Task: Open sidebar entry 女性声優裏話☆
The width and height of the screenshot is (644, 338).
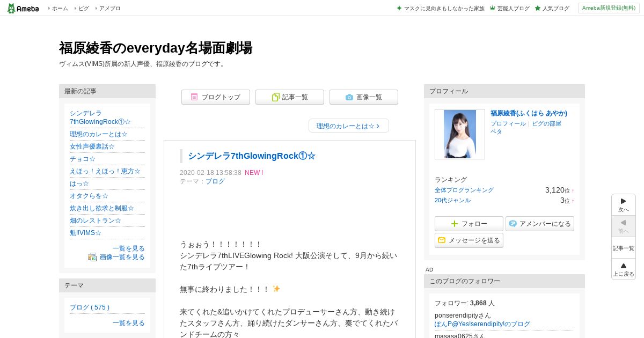Action: click(x=92, y=146)
